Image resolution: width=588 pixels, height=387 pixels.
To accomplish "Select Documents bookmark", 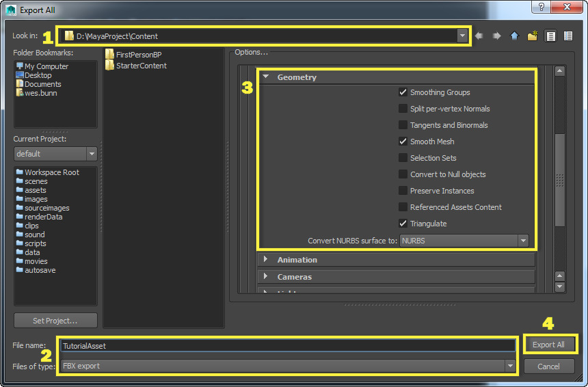I will pos(38,84).
